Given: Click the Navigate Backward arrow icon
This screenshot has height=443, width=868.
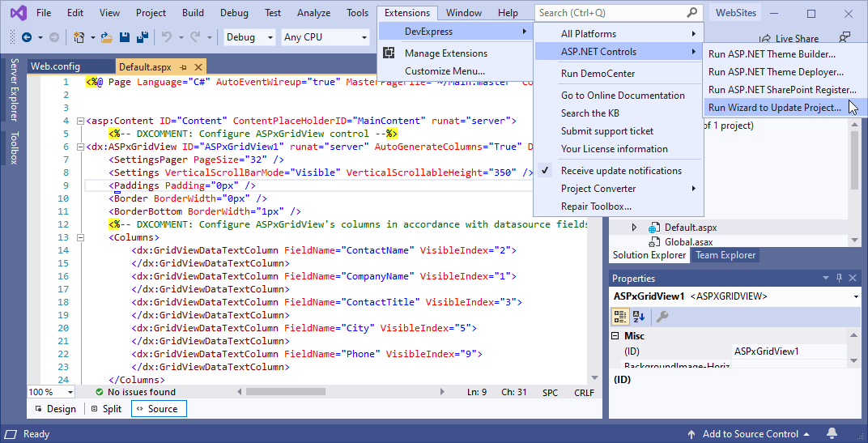Looking at the screenshot, I should tap(27, 37).
